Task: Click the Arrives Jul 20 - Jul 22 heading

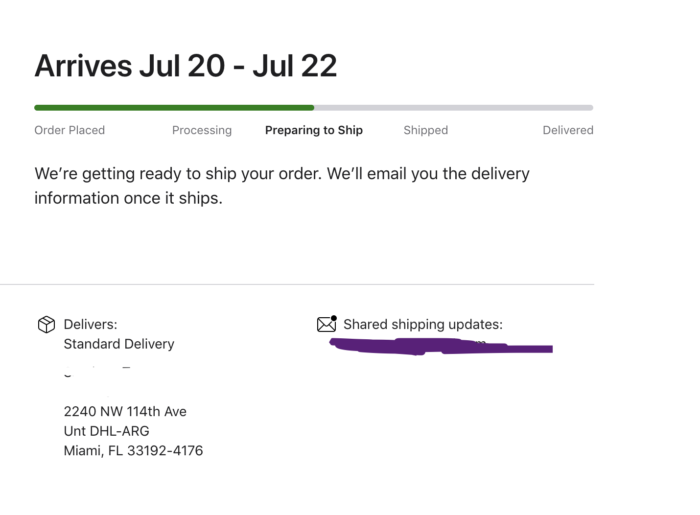Action: 186,66
